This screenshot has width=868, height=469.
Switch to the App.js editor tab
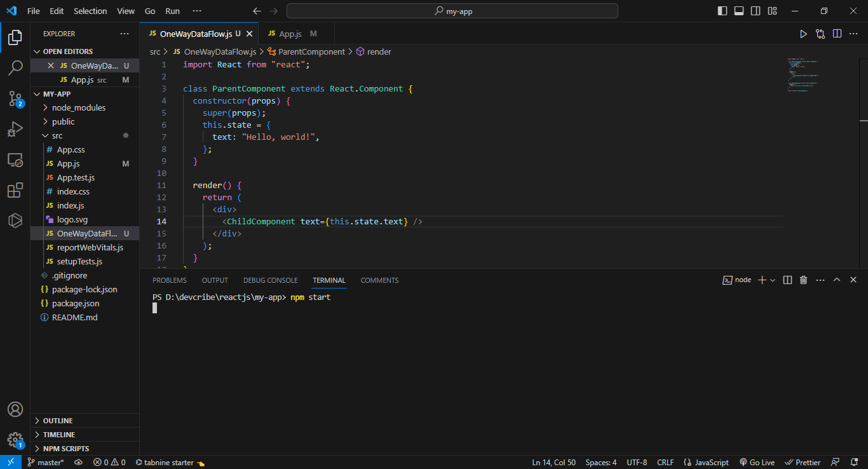290,34
